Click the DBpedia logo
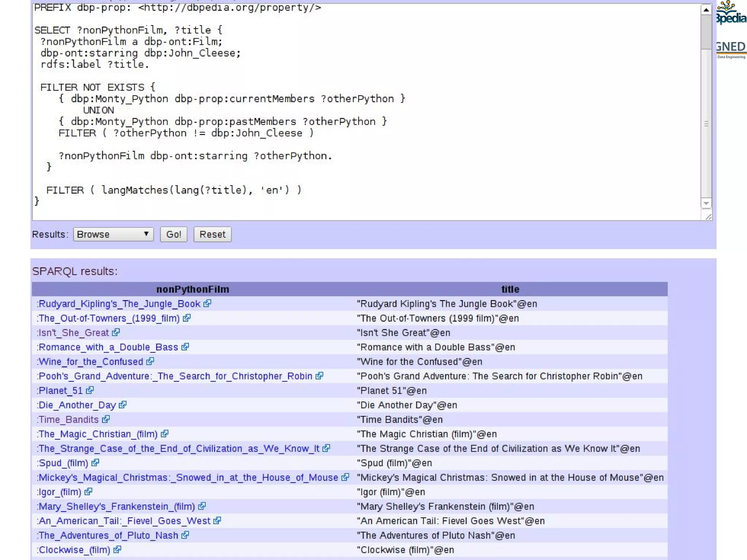747x560 pixels. (731, 14)
